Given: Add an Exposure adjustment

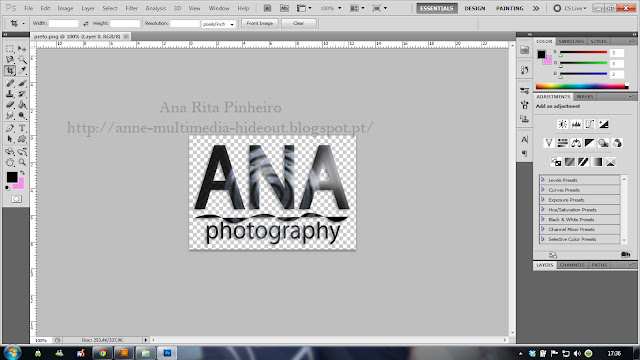Looking at the screenshot, I should (603, 124).
